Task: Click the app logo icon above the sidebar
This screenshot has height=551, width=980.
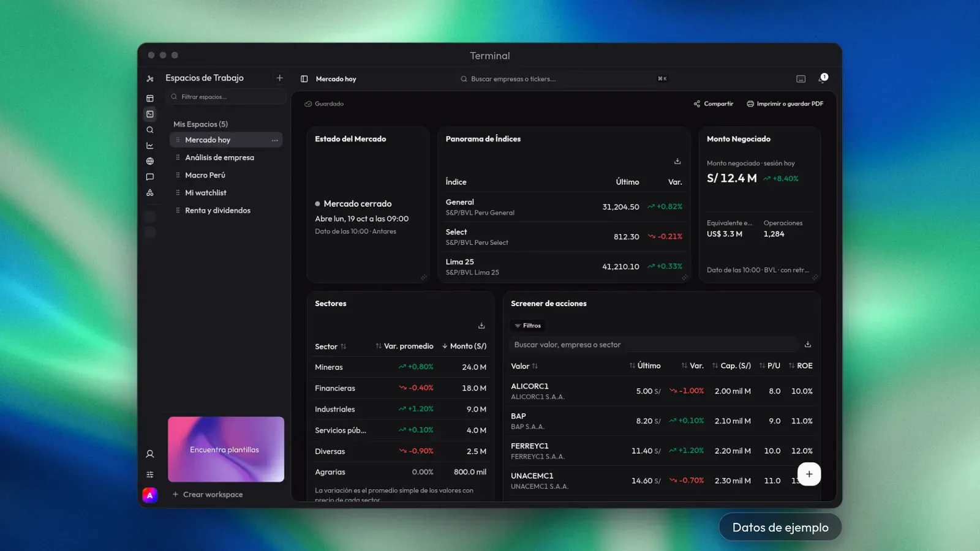Action: 150,79
